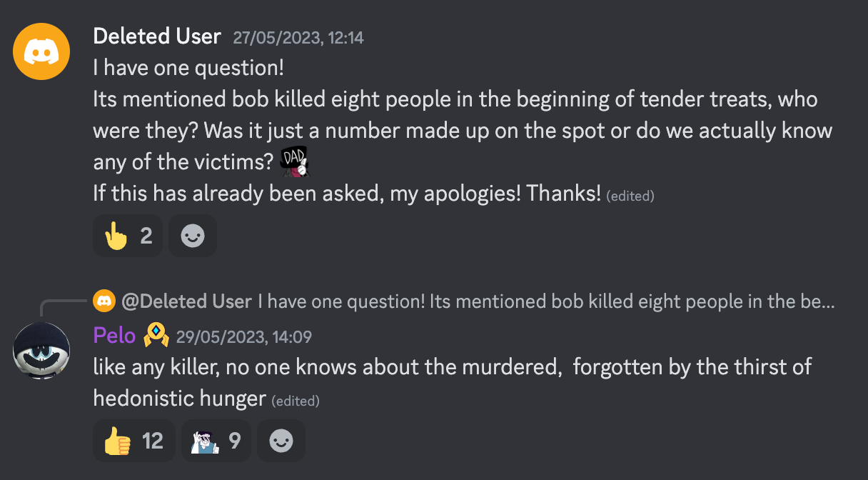Toggle the pointing finger reaction with 2
The height and width of the screenshot is (480, 868).
tap(128, 236)
